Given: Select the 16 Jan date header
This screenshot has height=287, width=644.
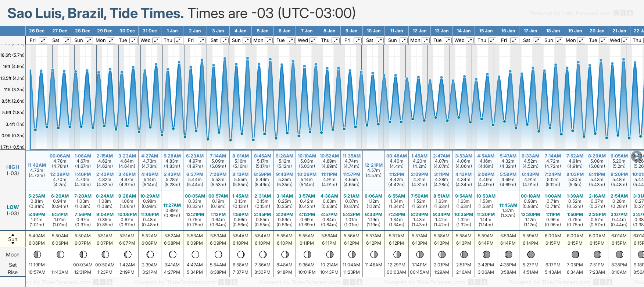Looking at the screenshot, I should click(x=508, y=31).
